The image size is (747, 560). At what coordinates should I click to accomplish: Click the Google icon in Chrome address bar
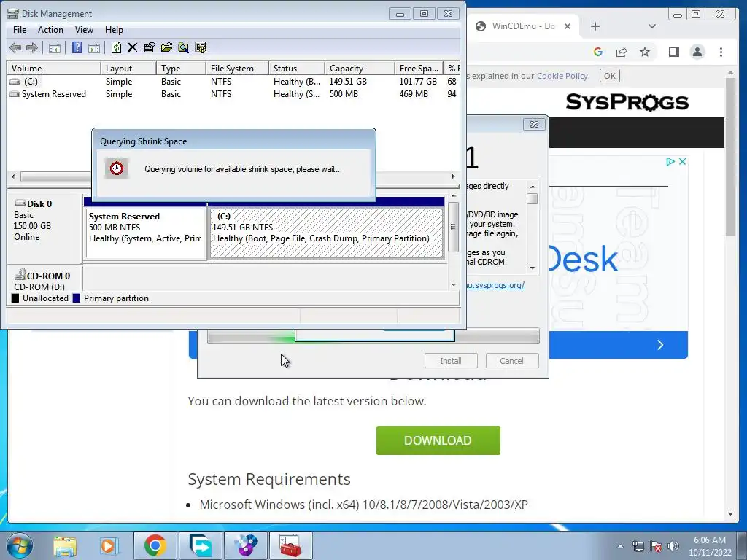(x=598, y=52)
